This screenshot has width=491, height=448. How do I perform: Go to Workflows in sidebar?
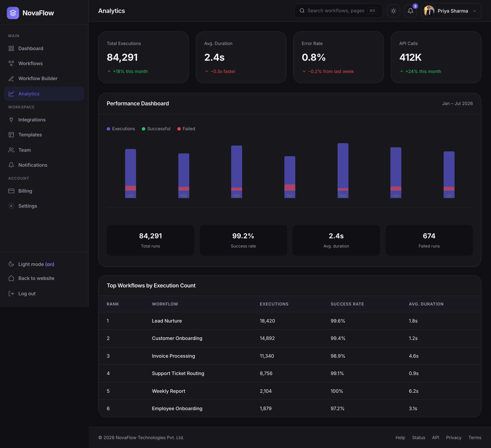point(44,64)
